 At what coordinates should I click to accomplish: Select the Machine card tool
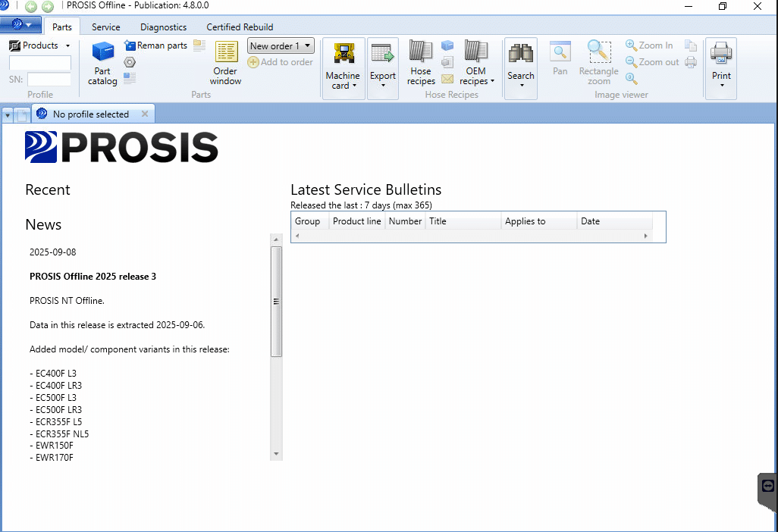pos(343,64)
